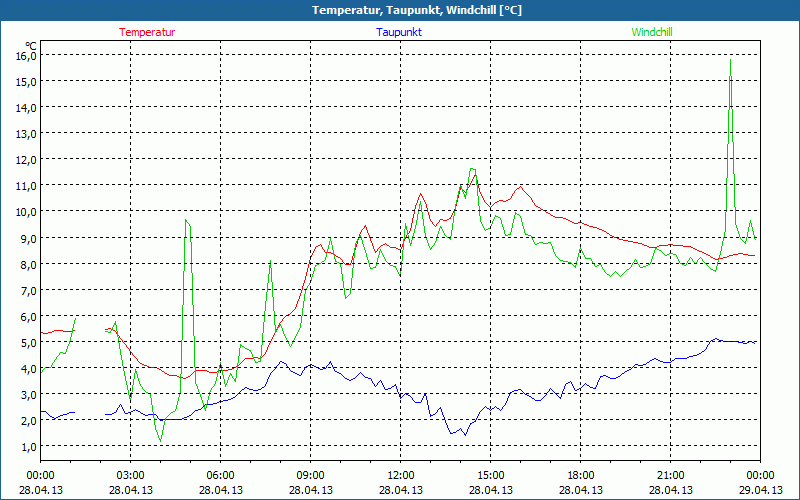Click the '9,0' y-axis value

[28, 238]
